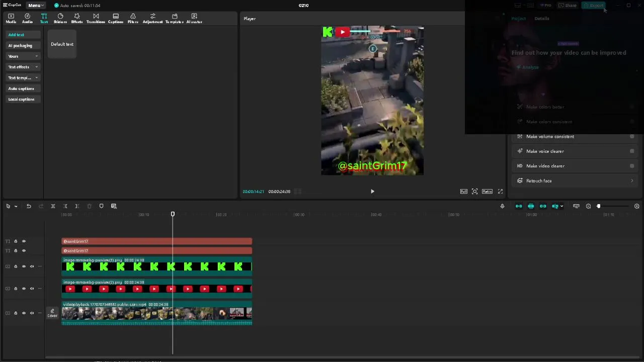Open the Audio panel

(x=27, y=19)
